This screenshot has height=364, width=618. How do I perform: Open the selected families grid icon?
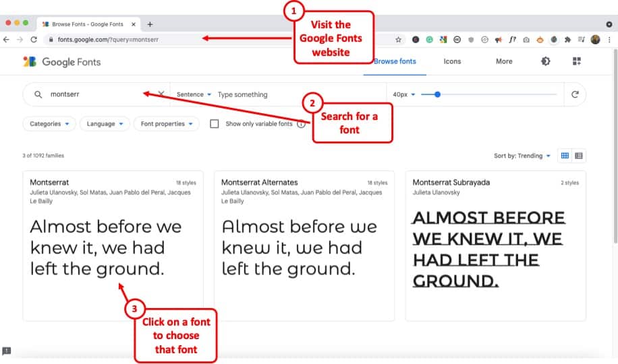tap(577, 61)
